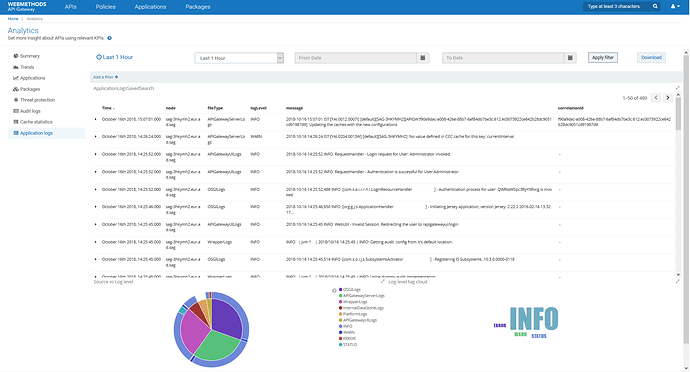The height and width of the screenshot is (372, 690).
Task: Toggle the ERROR legend entry
Action: 347,338
